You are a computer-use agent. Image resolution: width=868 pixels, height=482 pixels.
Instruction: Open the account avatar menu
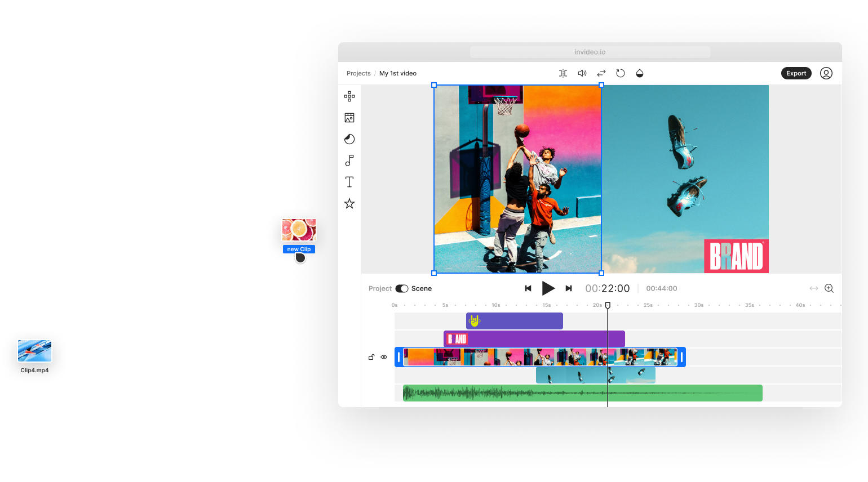pyautogui.click(x=826, y=73)
